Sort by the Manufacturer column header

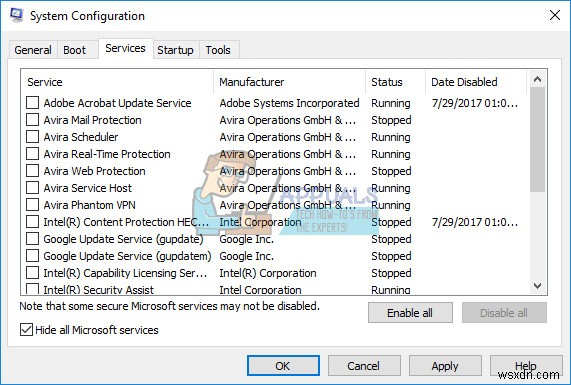(x=290, y=82)
